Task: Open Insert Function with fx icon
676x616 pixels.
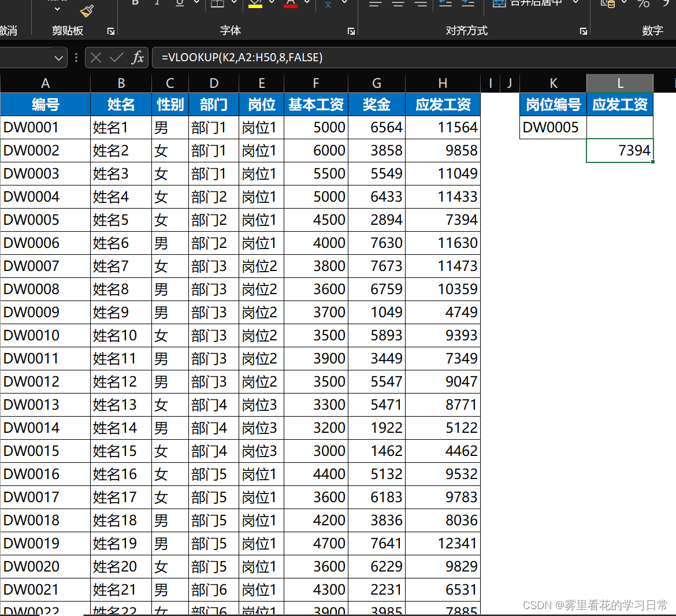Action: (138, 57)
